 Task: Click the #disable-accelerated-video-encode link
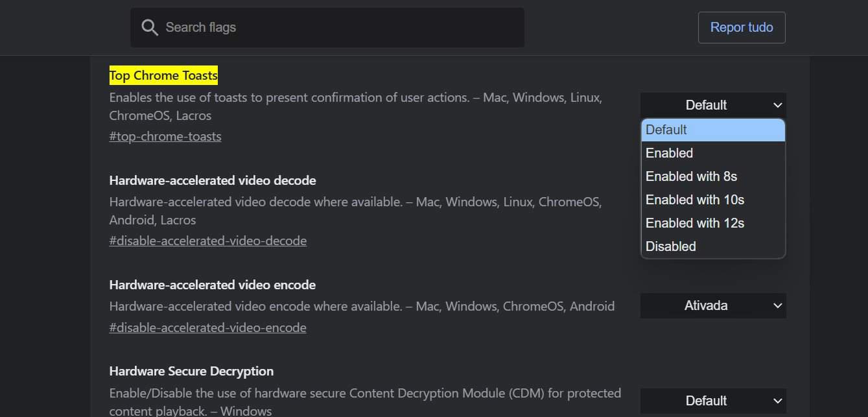pos(207,328)
